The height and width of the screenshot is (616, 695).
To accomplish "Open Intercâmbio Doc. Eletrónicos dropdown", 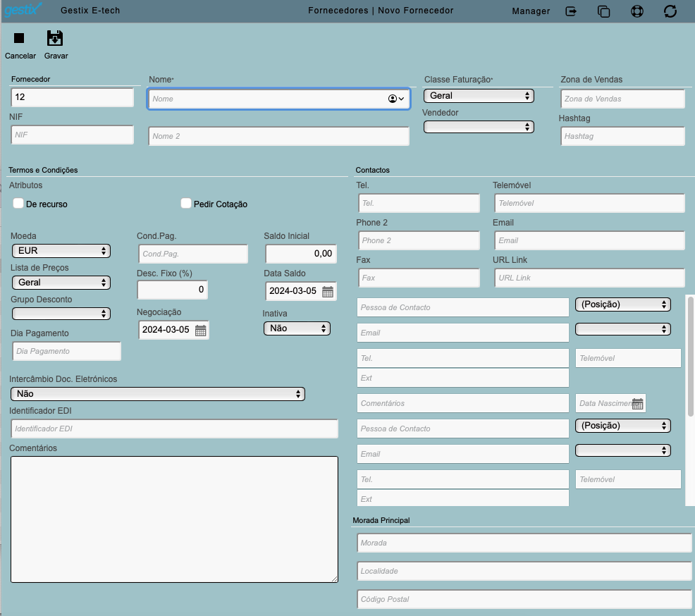I will tap(158, 394).
